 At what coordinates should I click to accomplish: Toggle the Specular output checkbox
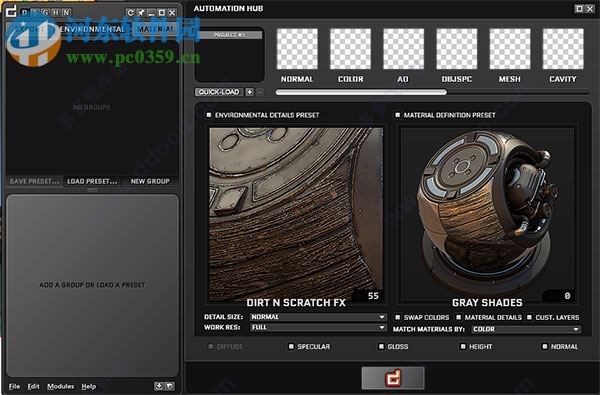[291, 346]
